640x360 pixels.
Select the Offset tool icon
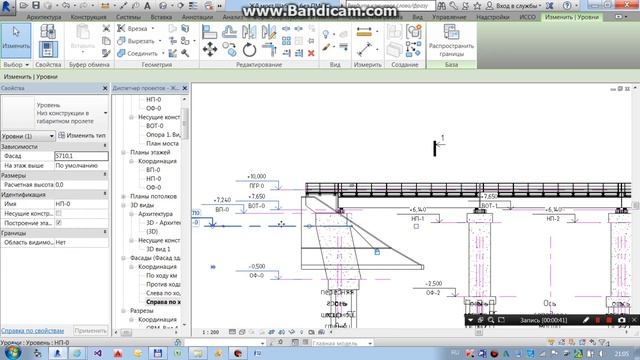(x=229, y=31)
